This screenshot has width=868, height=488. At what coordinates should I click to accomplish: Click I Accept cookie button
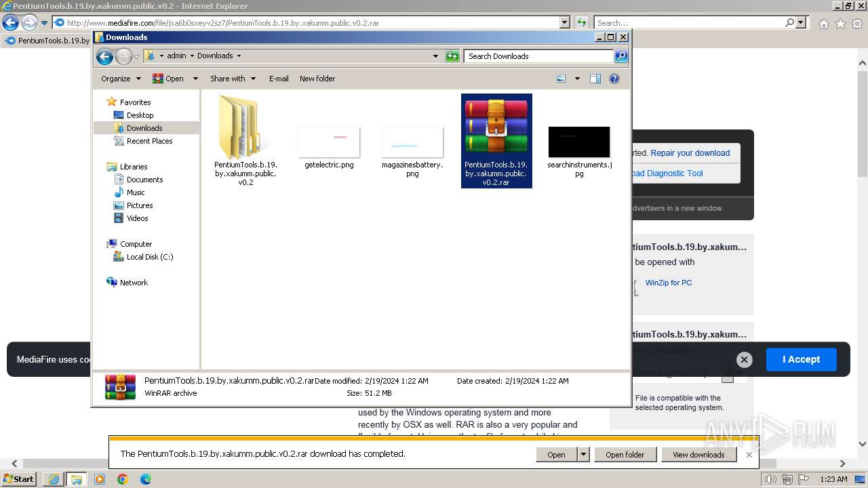coord(801,359)
